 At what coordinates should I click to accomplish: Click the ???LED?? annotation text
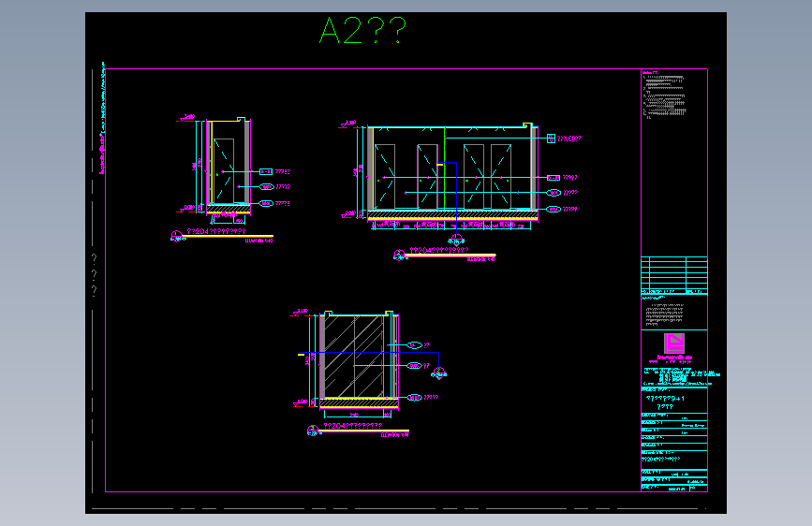(569, 139)
